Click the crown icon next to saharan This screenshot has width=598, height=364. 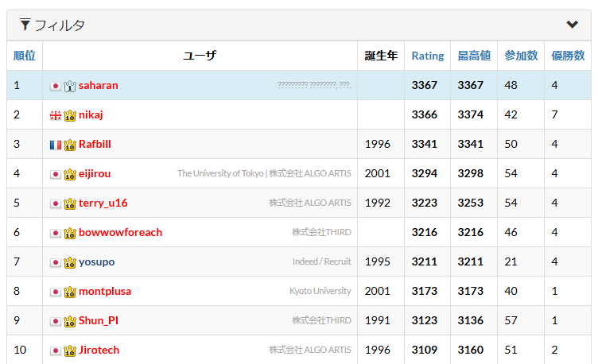(x=69, y=86)
